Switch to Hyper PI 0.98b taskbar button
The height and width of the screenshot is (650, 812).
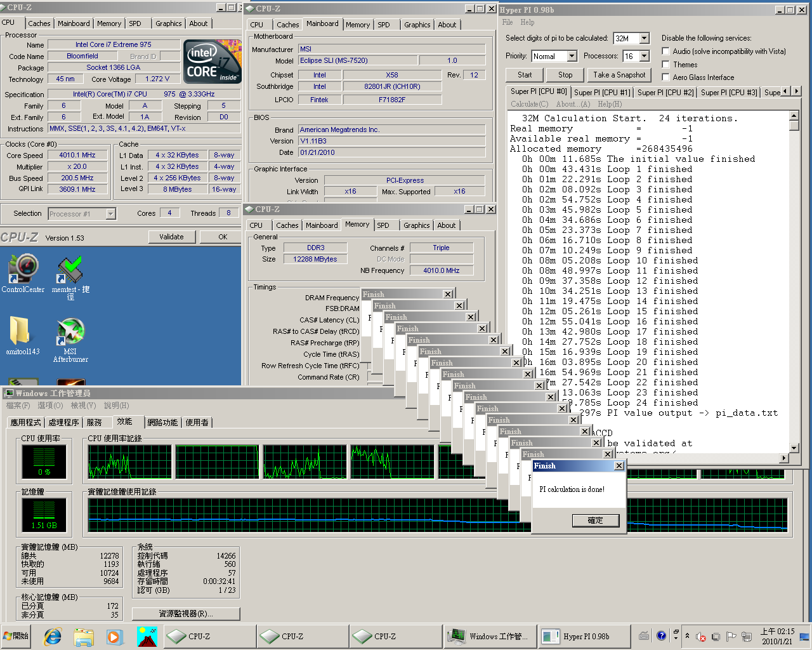click(584, 636)
